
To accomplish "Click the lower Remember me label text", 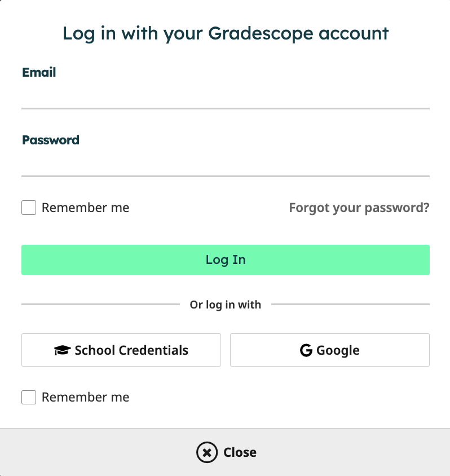I will pos(85,397).
